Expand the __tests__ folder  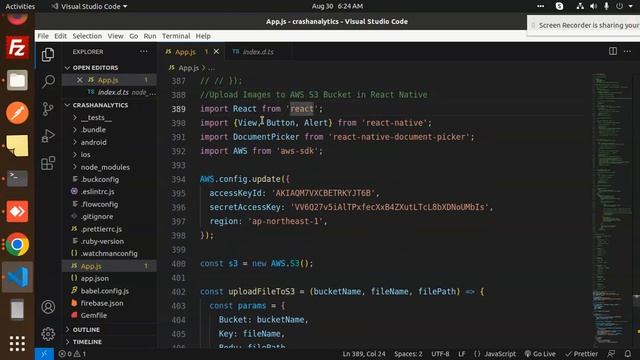96,118
